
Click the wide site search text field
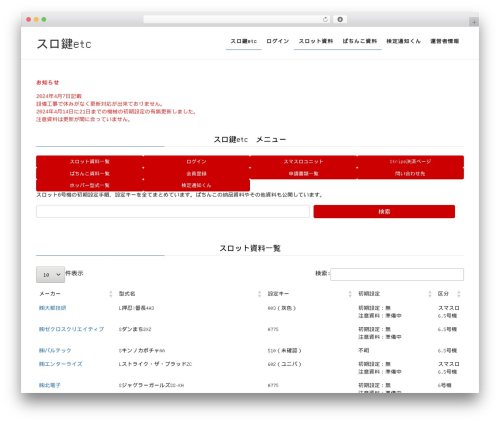click(173, 212)
